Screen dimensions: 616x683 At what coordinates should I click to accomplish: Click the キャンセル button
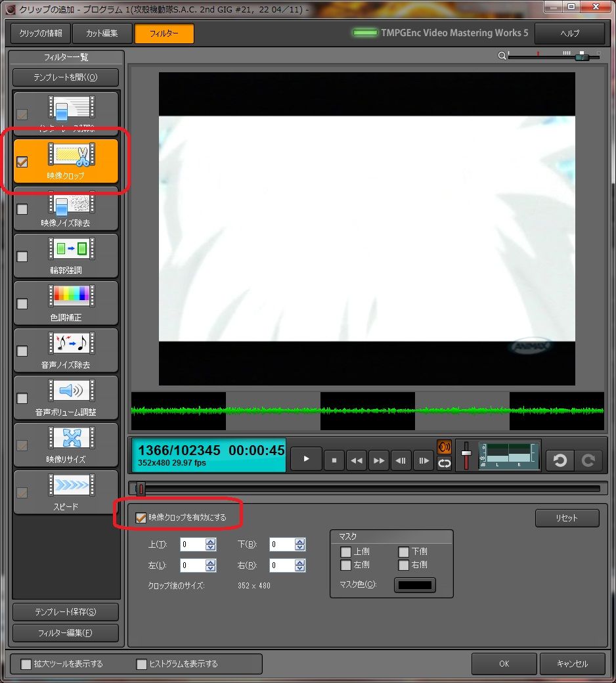pyautogui.click(x=573, y=664)
